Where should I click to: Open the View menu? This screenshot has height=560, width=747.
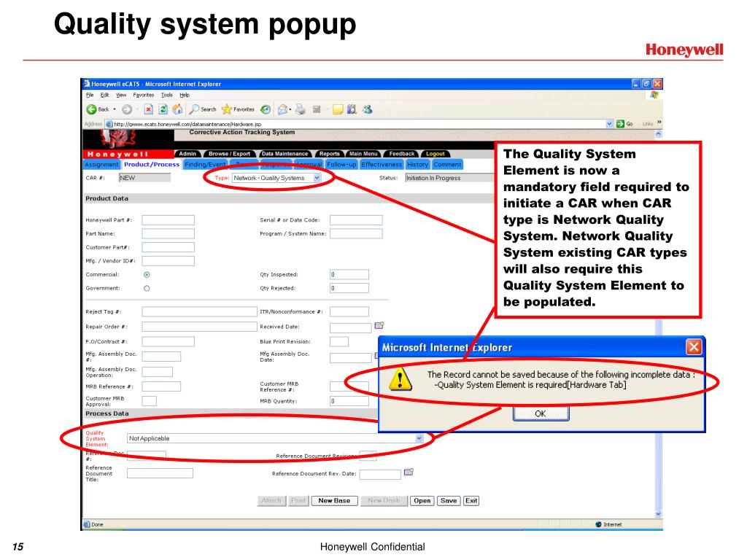click(x=121, y=96)
